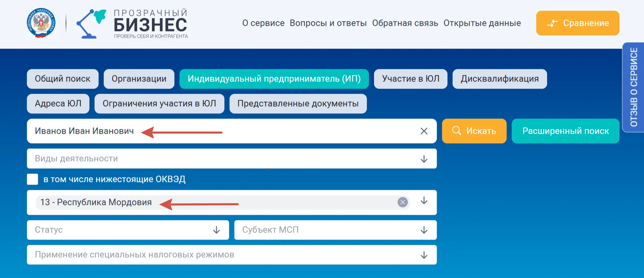Open Дисквалификация tab
The height and width of the screenshot is (278, 644).
coord(499,79)
